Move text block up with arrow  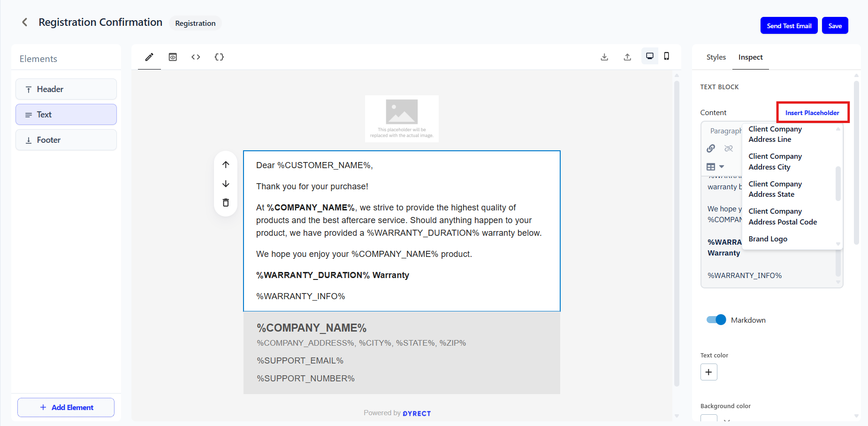point(226,164)
